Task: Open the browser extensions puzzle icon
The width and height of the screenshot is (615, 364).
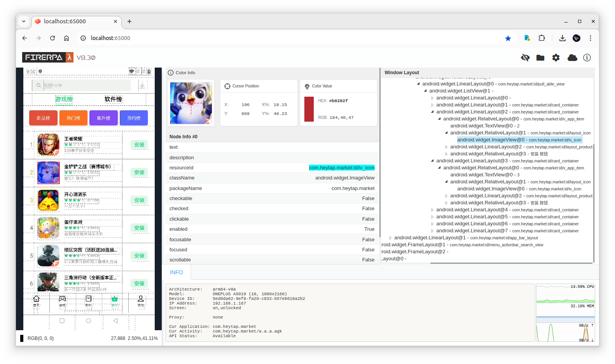Action: click(542, 38)
